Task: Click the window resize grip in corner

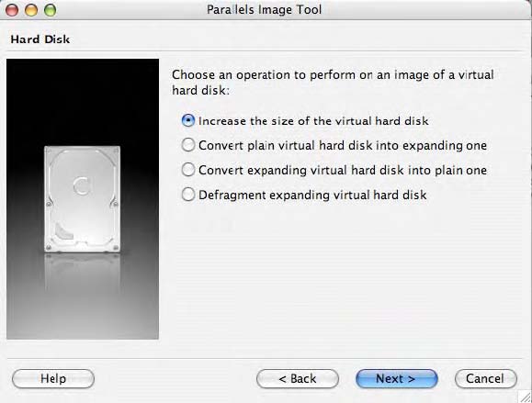Action: 526,397
